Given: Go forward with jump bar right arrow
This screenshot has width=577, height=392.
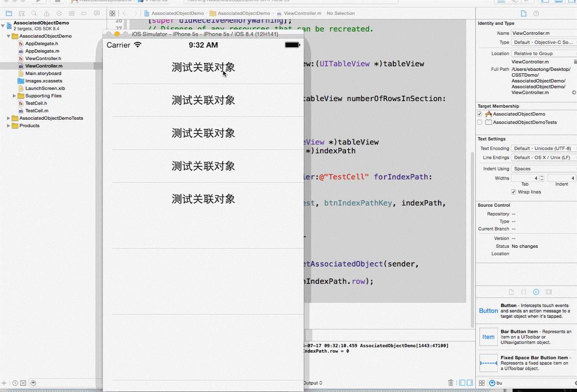Looking at the screenshot, I should tap(135, 13).
